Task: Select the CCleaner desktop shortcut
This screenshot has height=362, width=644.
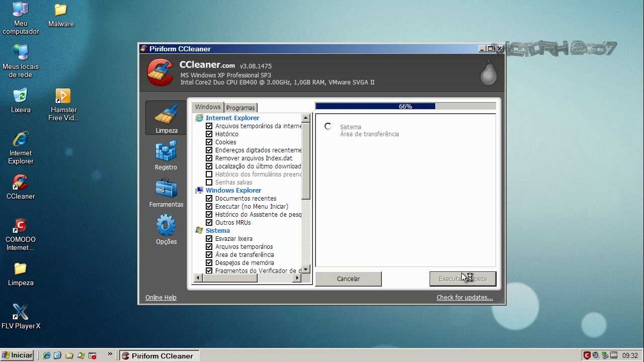Action: (x=21, y=187)
